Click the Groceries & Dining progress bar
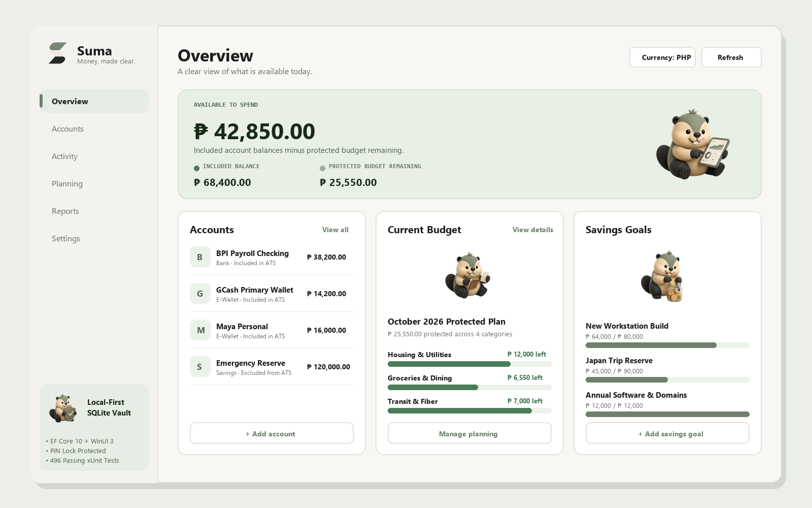This screenshot has height=508, width=812. pyautogui.click(x=469, y=387)
